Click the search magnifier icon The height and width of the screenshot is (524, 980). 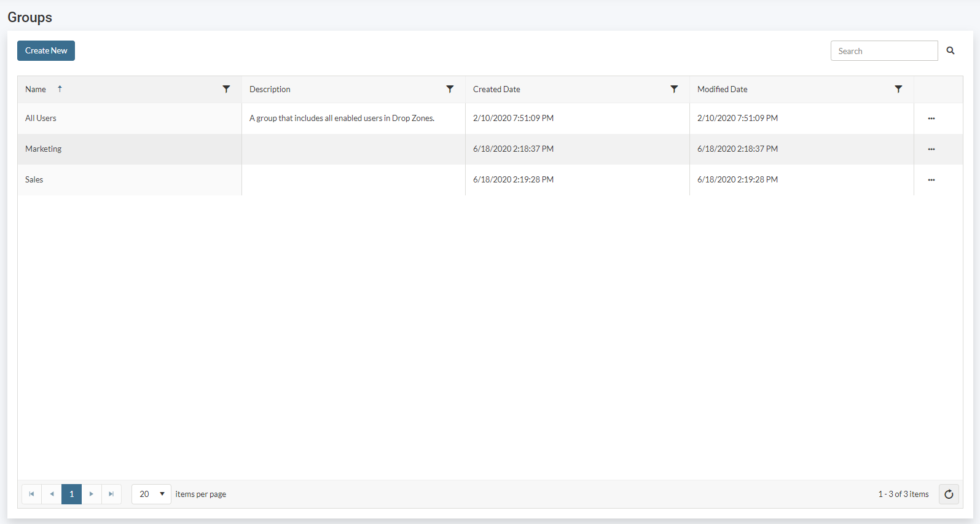[950, 51]
